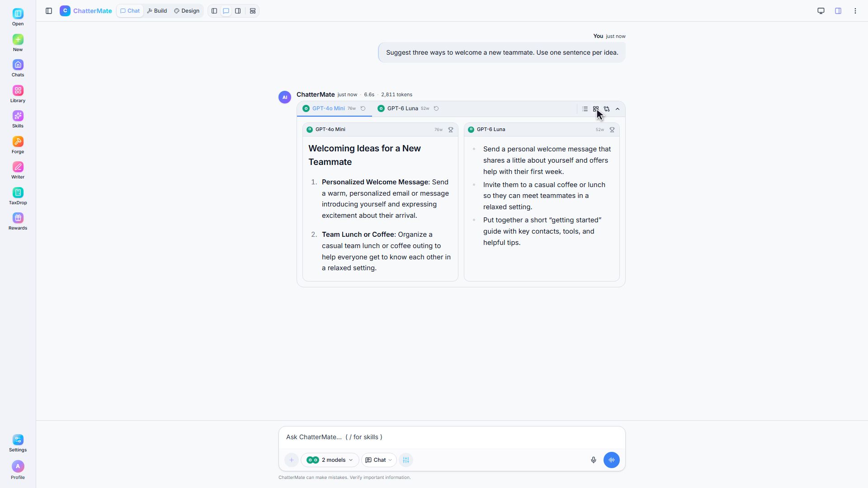Click the desktop monitor view icon
The image size is (868, 488).
pos(821,11)
